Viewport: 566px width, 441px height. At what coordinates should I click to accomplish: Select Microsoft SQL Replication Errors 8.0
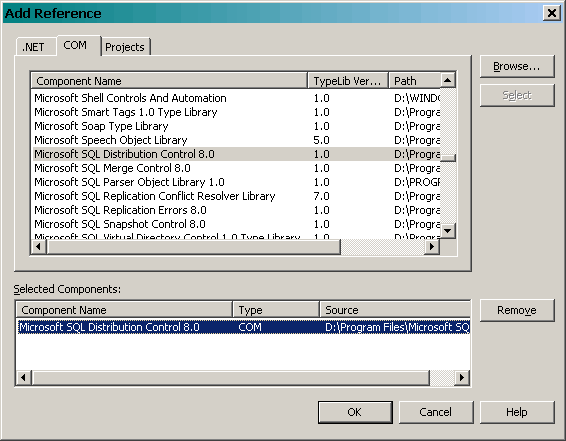(236, 210)
